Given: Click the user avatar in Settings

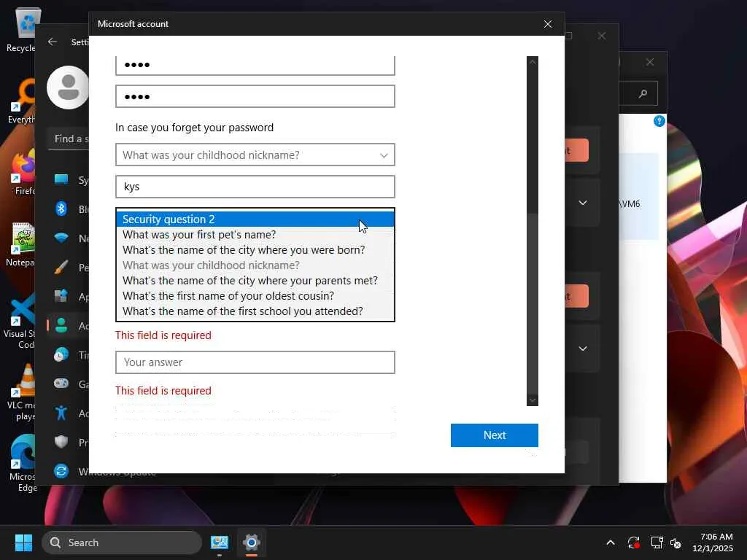Looking at the screenshot, I should (68, 87).
